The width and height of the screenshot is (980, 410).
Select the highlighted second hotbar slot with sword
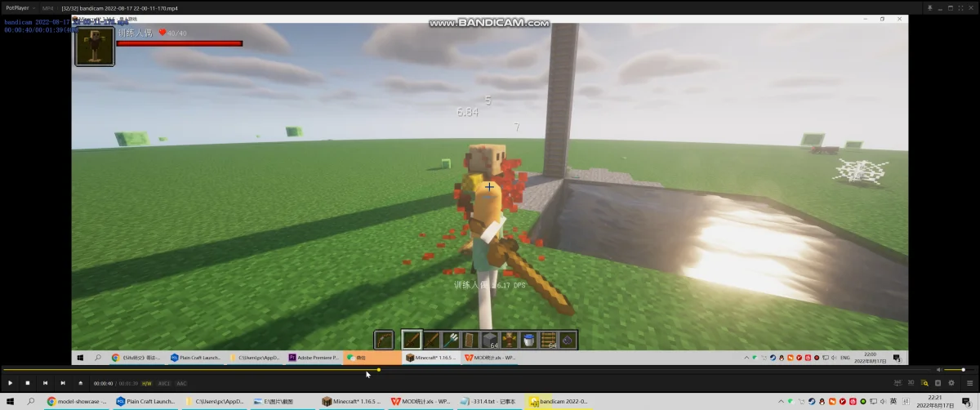[x=412, y=340]
